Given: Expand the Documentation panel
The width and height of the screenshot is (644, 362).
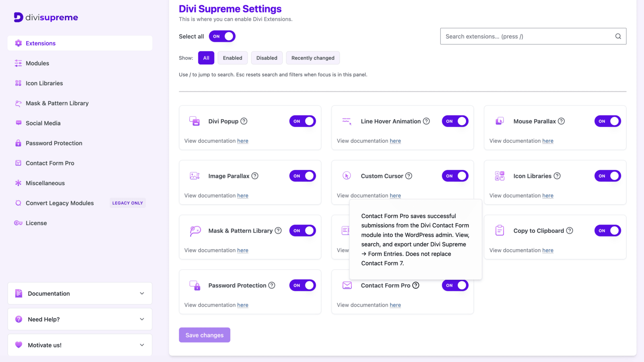Looking at the screenshot, I should 80,294.
